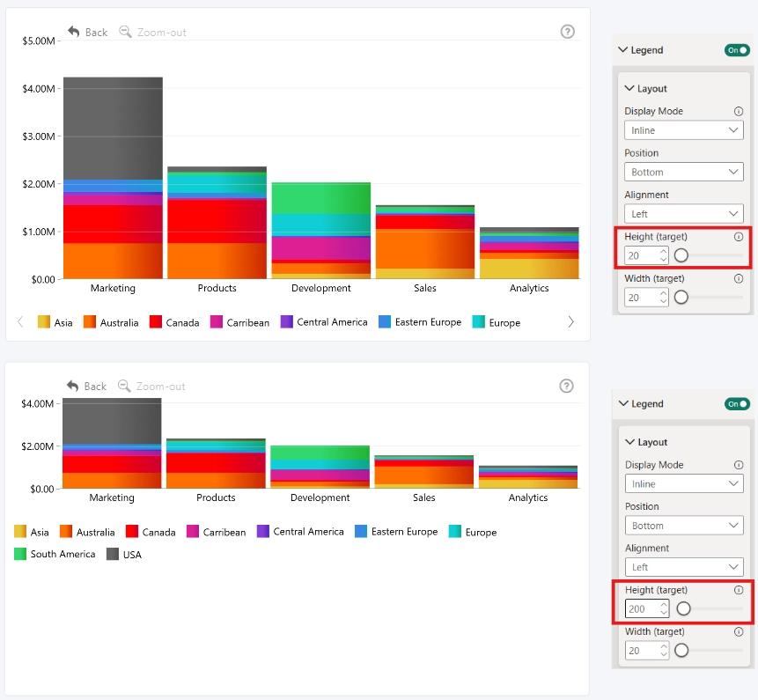This screenshot has height=700, width=758.
Task: Click the green segment of the bottom chart's Development bar
Action: 320,453
